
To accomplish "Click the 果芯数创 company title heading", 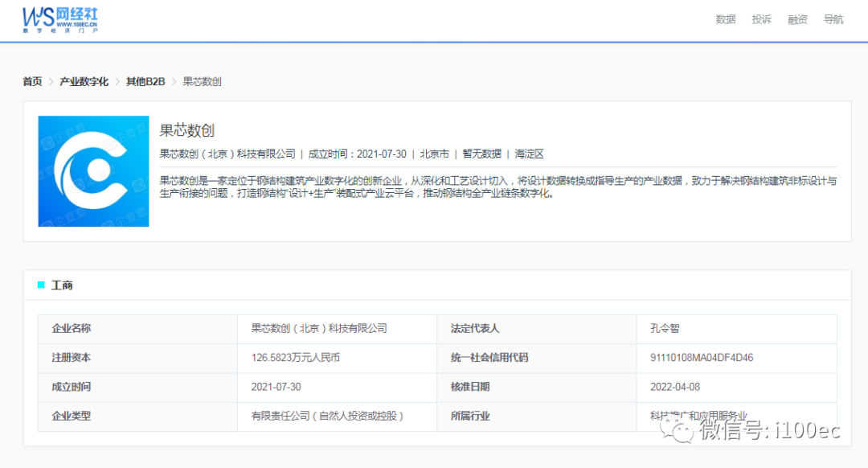I will (186, 130).
